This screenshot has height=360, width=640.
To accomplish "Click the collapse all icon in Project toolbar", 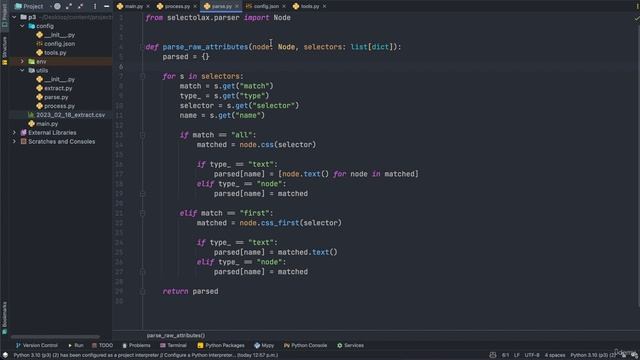I will 80,6.
